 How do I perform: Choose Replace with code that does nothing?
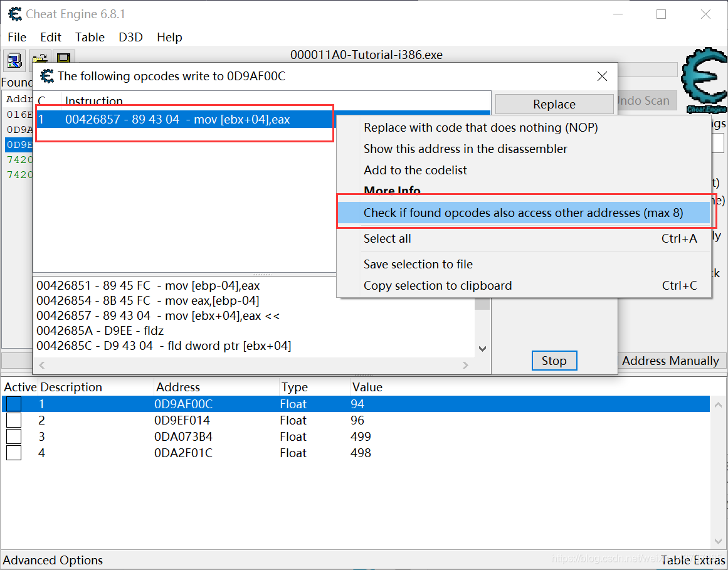[x=524, y=128]
